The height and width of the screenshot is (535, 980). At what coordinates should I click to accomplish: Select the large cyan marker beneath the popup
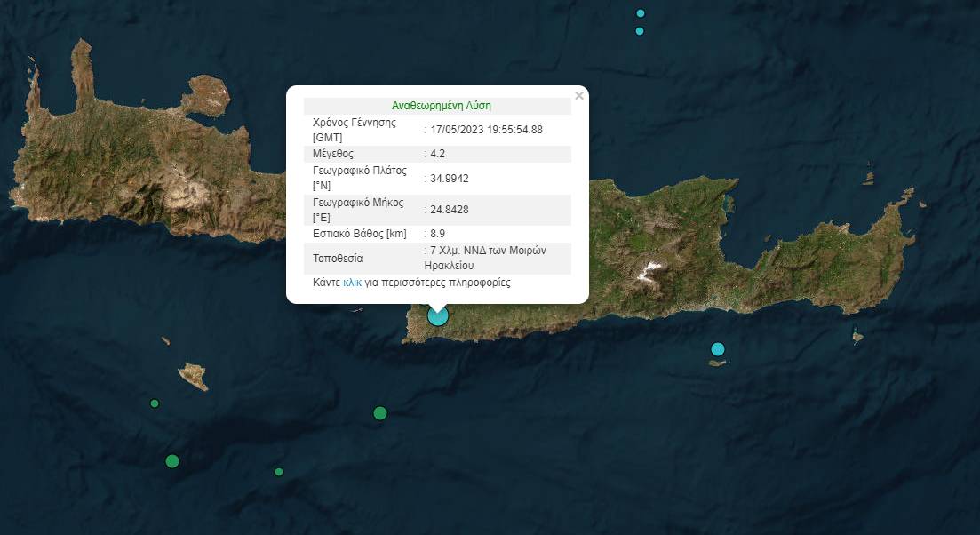click(437, 315)
